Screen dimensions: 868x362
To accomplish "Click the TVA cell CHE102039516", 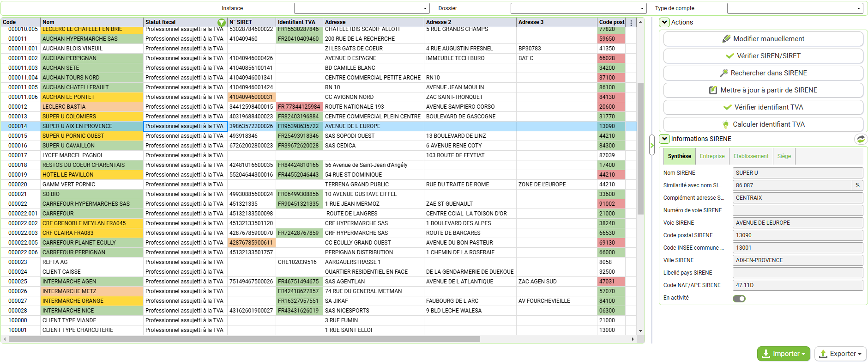I will click(x=299, y=262).
